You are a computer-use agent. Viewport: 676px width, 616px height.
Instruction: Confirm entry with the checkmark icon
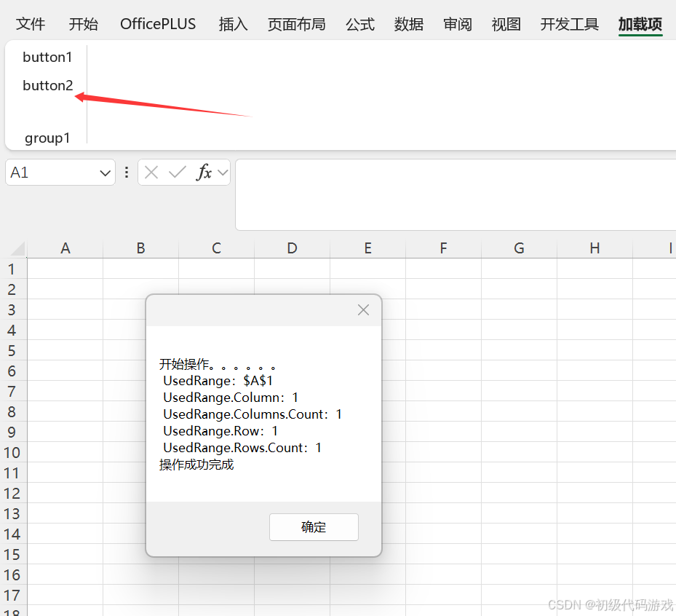pyautogui.click(x=178, y=173)
